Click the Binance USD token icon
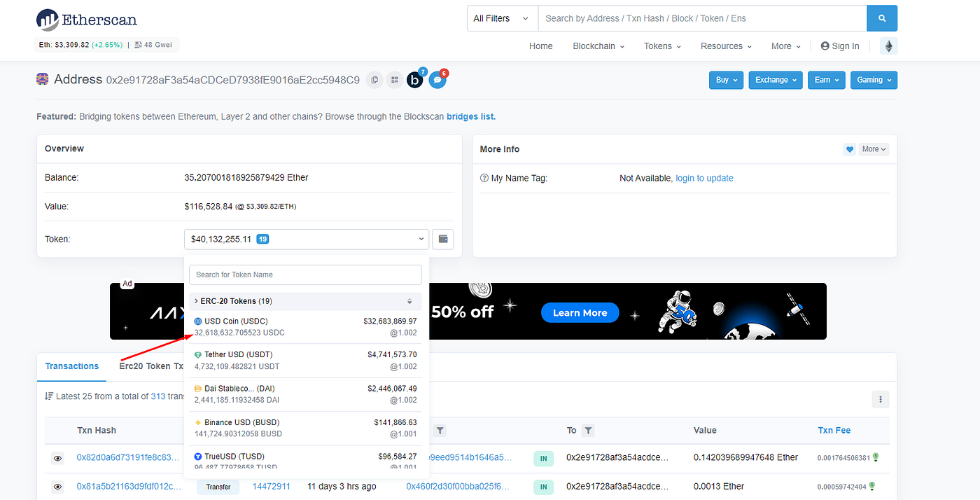The height and width of the screenshot is (500, 980). [198, 422]
